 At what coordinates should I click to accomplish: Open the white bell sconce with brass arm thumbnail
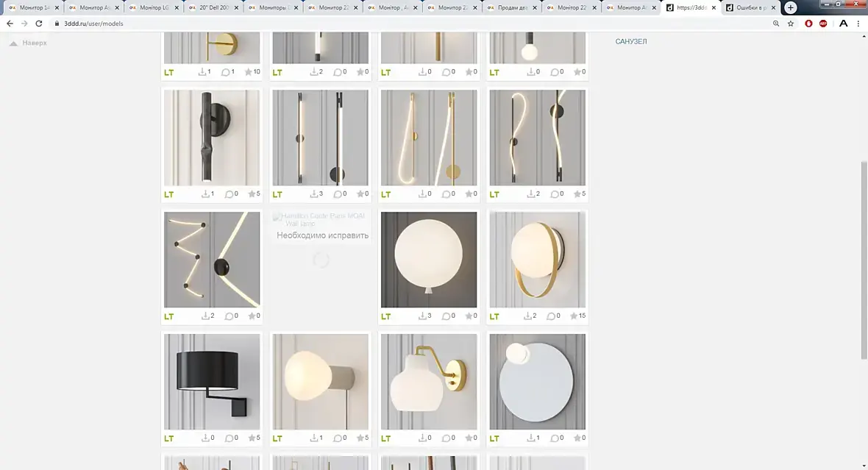[428, 382]
